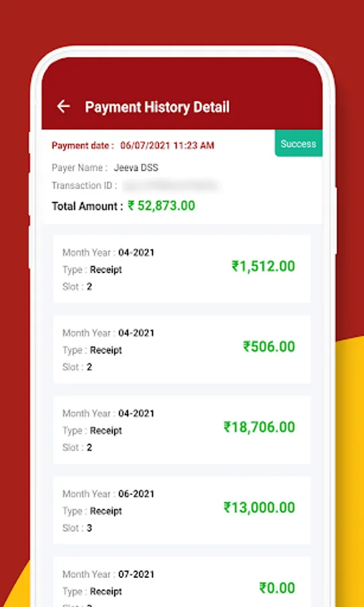This screenshot has width=364, height=607.
Task: Tap the ₹1,512.00 amount text
Action: [x=263, y=266]
